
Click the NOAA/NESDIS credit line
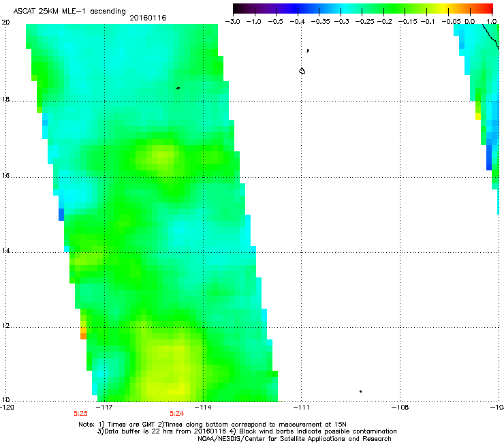coord(294,439)
